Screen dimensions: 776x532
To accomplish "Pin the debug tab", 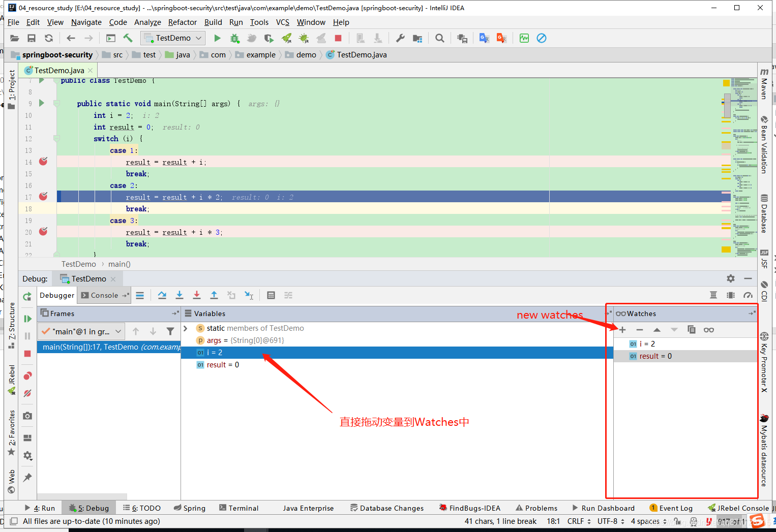I will coord(27,477).
